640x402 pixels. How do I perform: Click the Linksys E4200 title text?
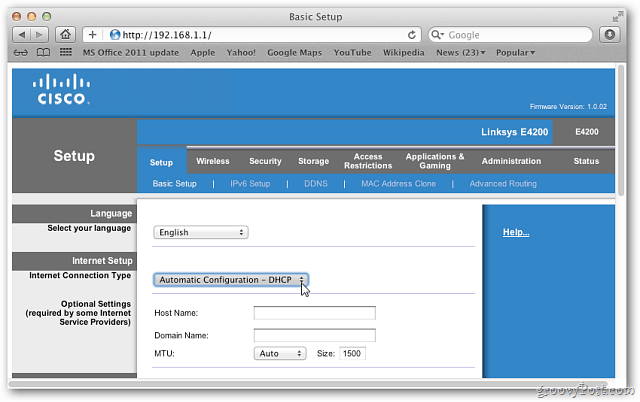514,132
